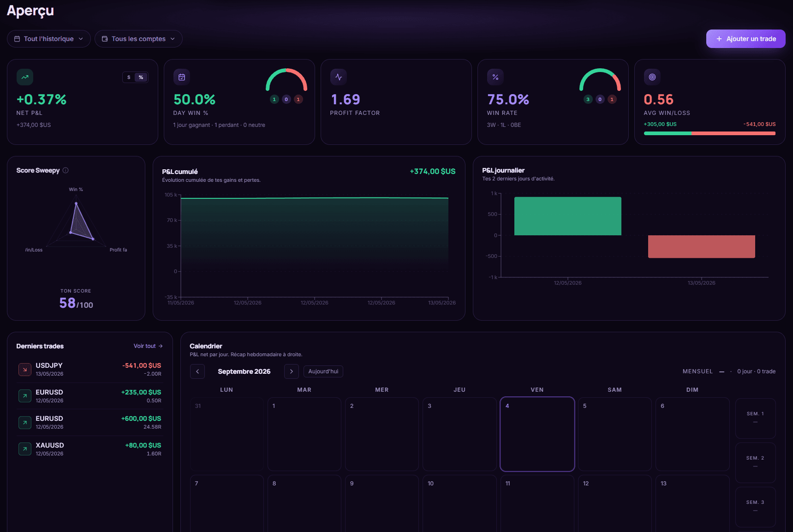The height and width of the screenshot is (532, 793).
Task: Open the SEM. 2 weekly recap
Action: (756, 462)
